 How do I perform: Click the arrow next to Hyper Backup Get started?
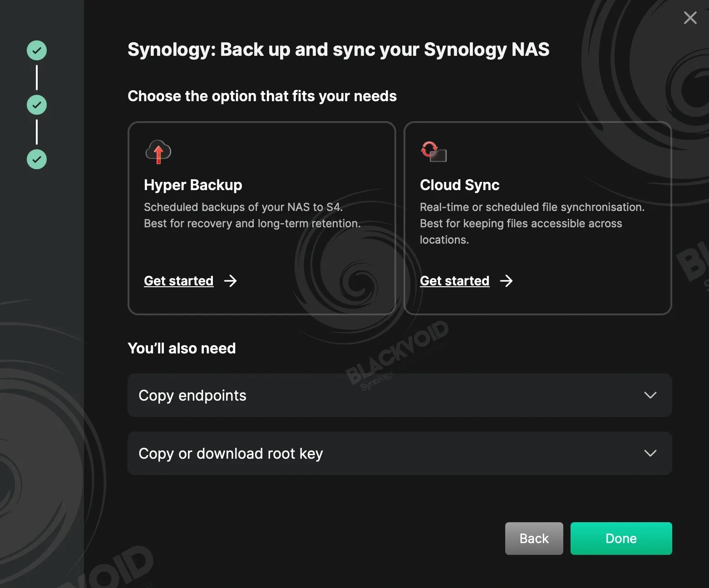231,281
